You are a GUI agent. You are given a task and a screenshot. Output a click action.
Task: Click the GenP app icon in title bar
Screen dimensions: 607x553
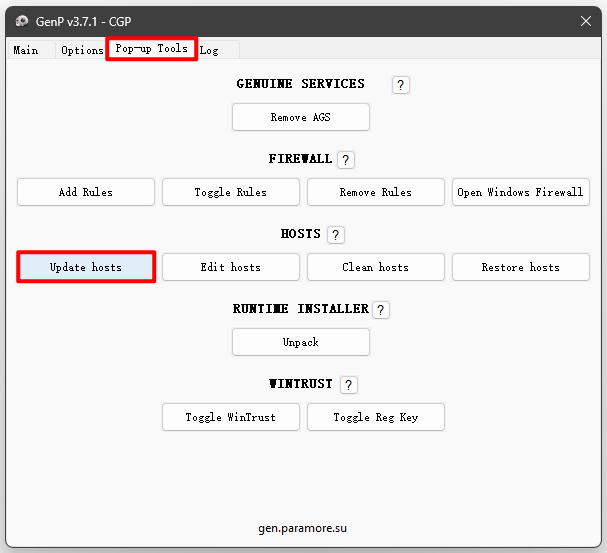click(21, 21)
